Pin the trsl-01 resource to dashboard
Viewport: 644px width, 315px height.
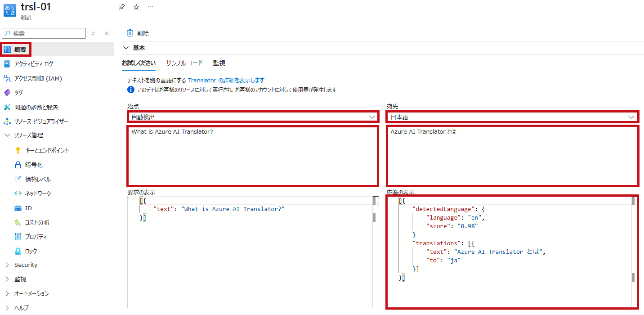121,7
